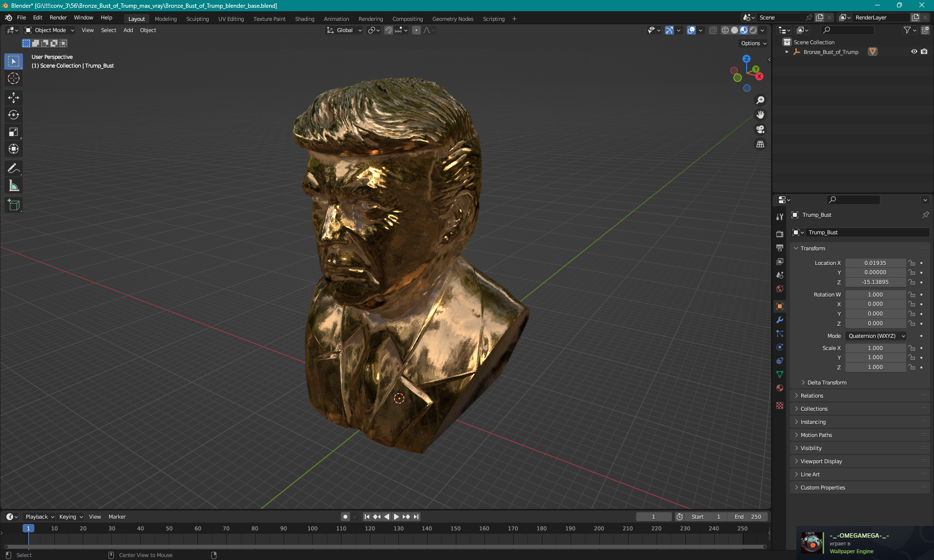Play the animation forward

(x=396, y=517)
